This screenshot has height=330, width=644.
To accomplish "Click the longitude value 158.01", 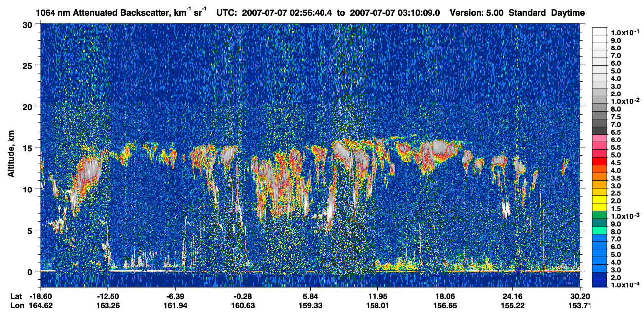I will [x=377, y=305].
